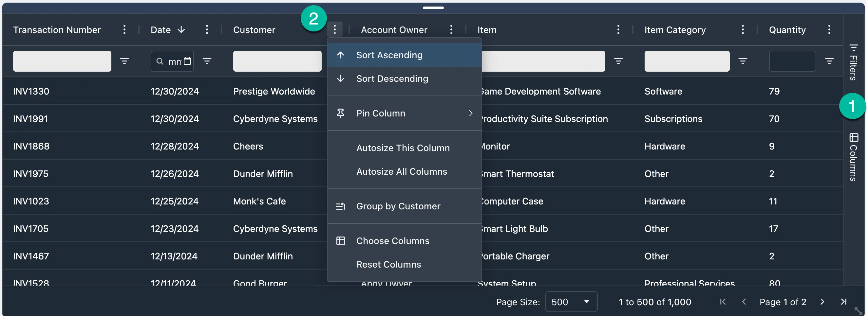The image size is (868, 316).
Task: Open Transaction Number filter options icon
Action: point(124,61)
